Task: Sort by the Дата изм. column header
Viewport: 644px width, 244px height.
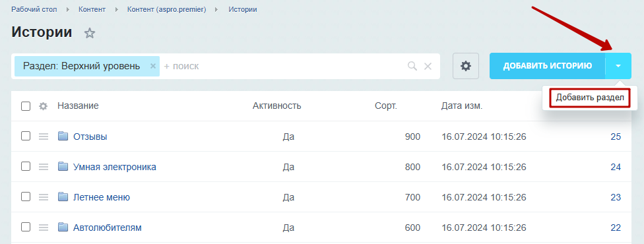Action: (x=462, y=106)
